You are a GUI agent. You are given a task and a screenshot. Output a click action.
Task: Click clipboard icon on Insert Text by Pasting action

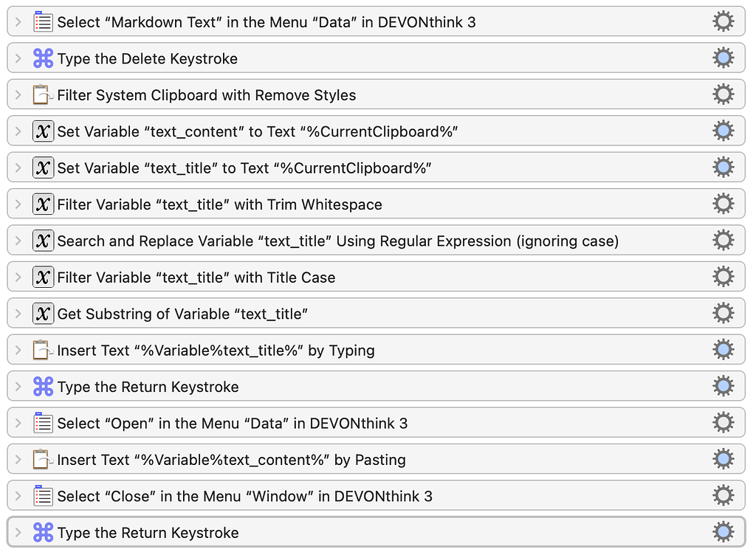(x=43, y=459)
